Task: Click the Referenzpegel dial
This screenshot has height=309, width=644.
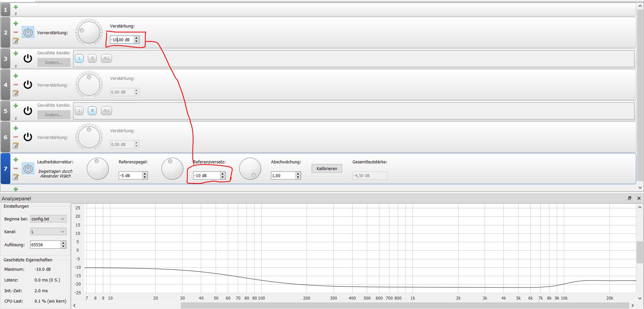Action: click(98, 168)
